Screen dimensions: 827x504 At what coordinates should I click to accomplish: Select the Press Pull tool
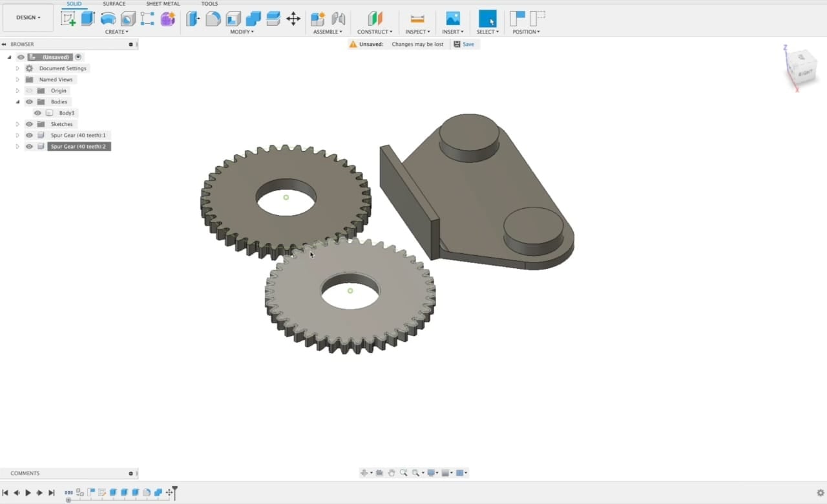193,19
